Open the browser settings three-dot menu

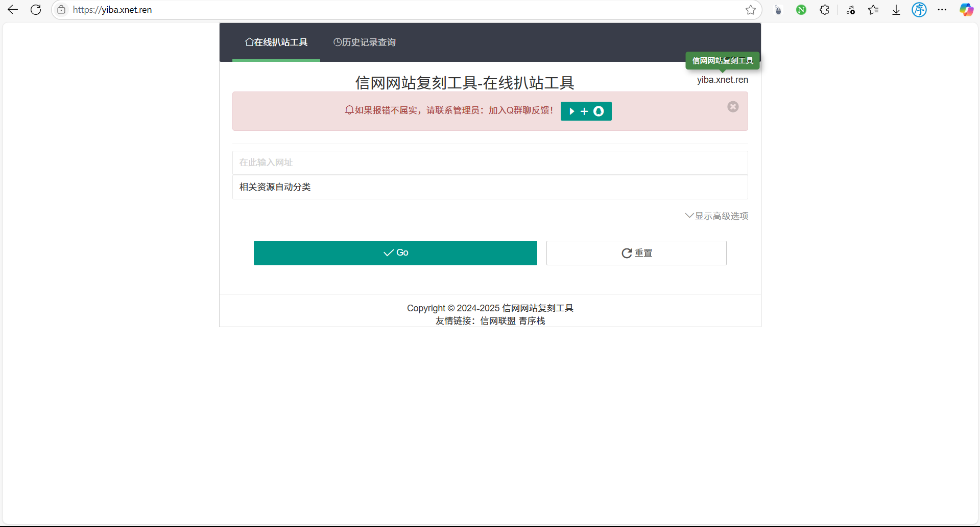point(942,10)
